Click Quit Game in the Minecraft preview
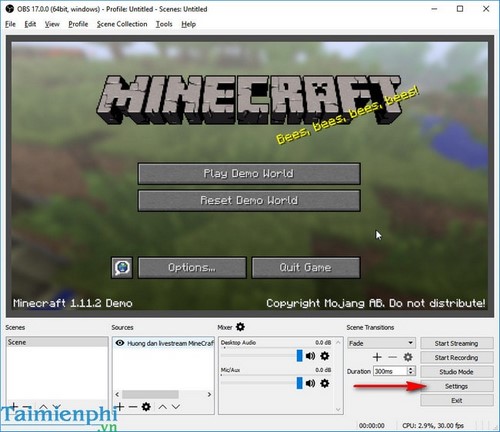The height and width of the screenshot is (432, 500). point(306,268)
